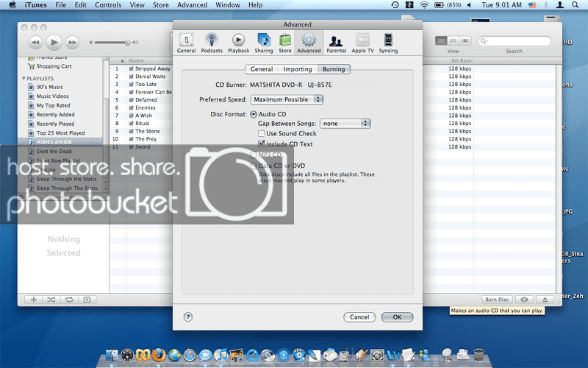Click the eject disc button
Image resolution: width=588 pixels, height=368 pixels.
[545, 300]
